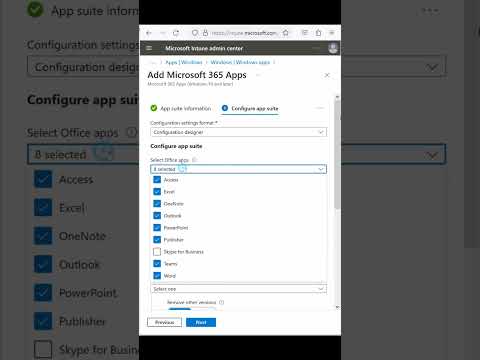480x360 pixels.
Task: Uncheck the PowerPoint checkbox
Action: click(x=157, y=228)
